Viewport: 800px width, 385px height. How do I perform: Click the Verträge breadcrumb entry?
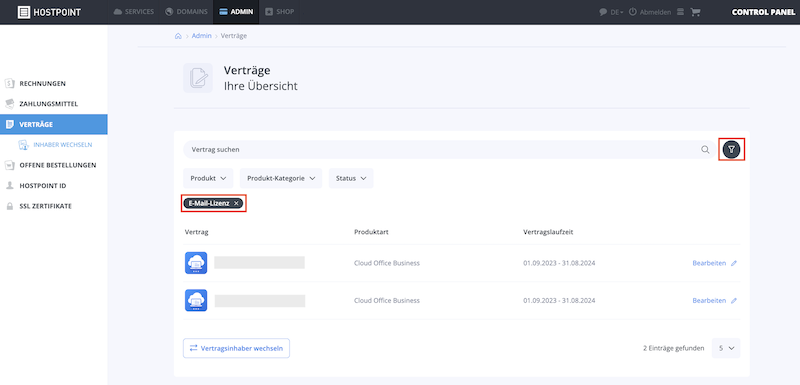pyautogui.click(x=234, y=36)
